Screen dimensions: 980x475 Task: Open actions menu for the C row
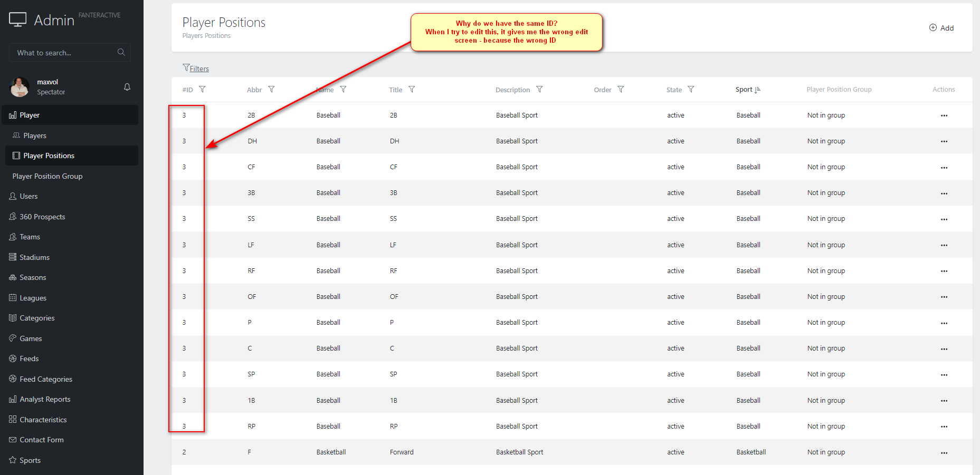[x=944, y=348]
